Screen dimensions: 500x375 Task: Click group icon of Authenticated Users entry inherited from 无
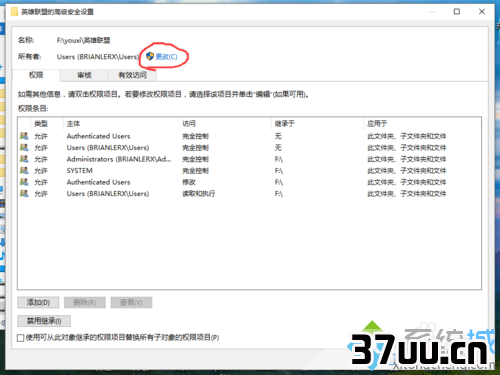pos(24,136)
